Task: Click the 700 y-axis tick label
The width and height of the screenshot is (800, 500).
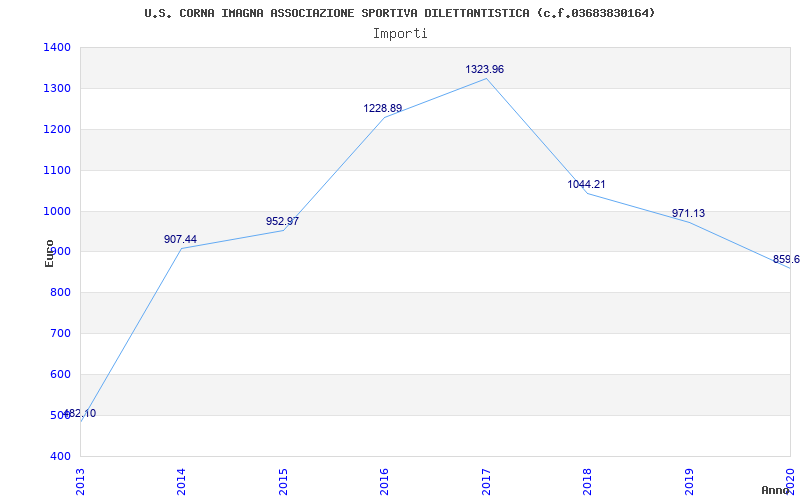Action: pyautogui.click(x=60, y=333)
